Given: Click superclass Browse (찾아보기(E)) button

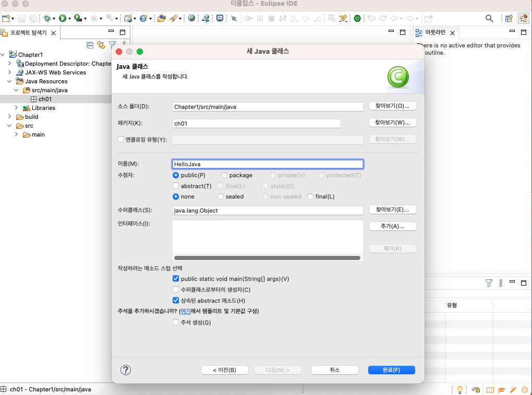Looking at the screenshot, I should [393, 209].
